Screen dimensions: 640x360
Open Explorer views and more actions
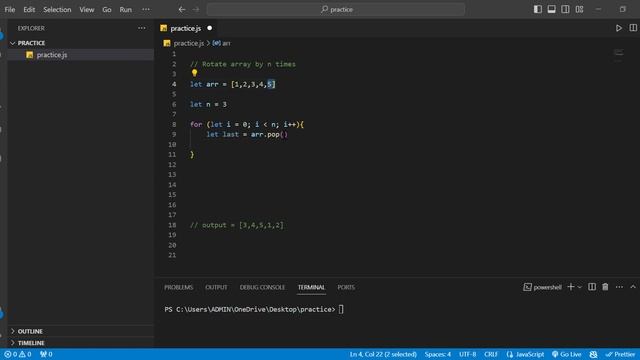pos(142,28)
